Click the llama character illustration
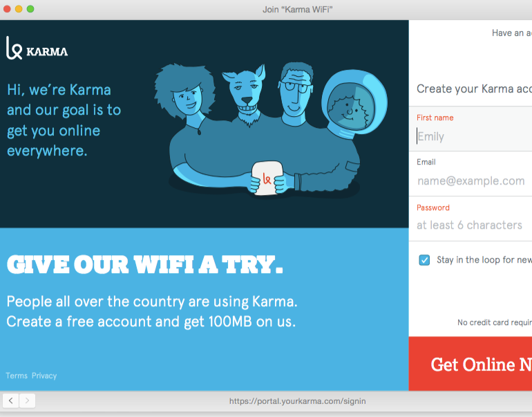This screenshot has height=417, width=532. pos(245,93)
